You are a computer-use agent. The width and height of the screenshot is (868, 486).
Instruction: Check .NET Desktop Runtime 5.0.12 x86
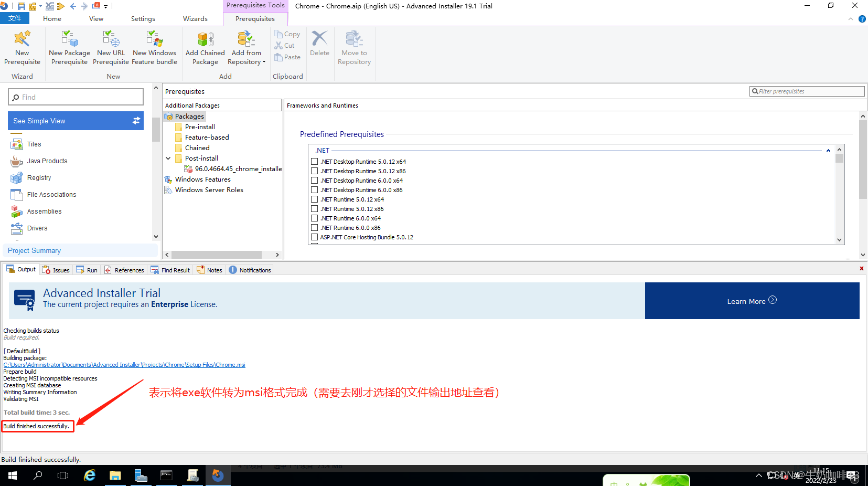[315, 171]
